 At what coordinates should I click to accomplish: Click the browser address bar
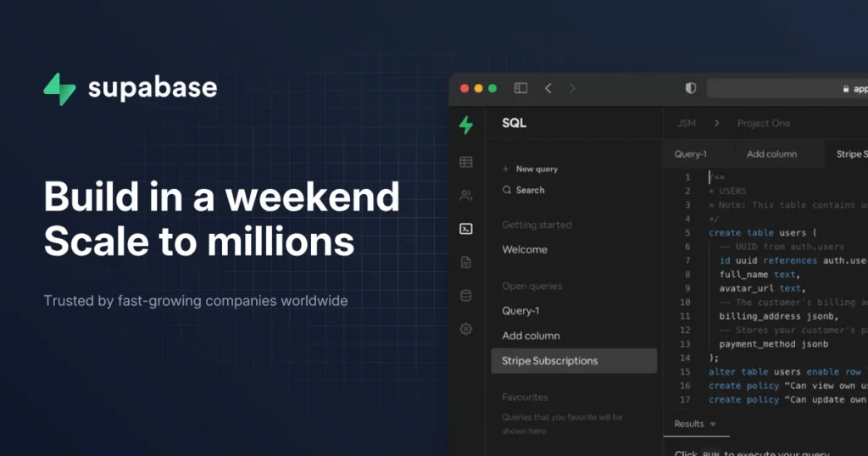tap(787, 88)
